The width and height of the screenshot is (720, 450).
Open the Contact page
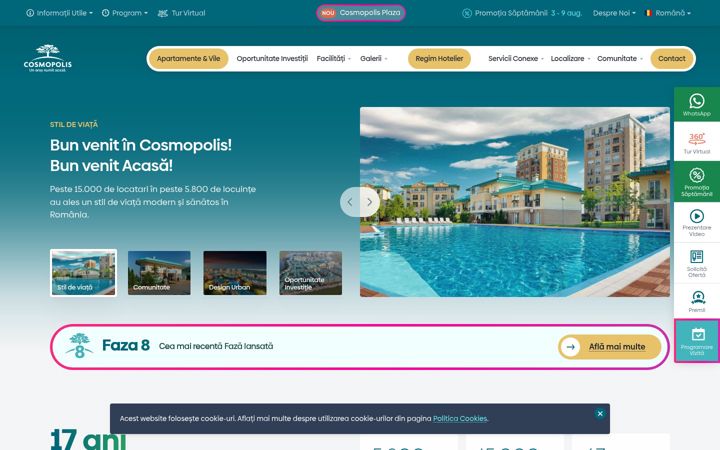(672, 58)
